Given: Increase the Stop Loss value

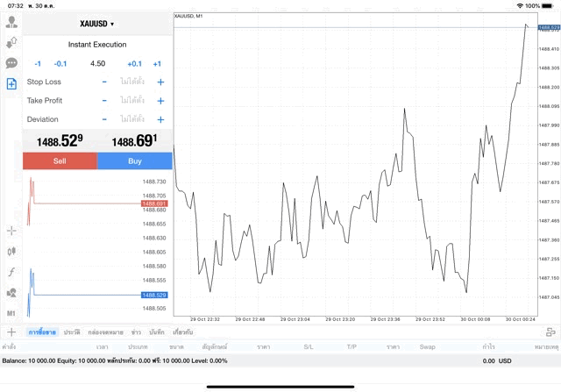Looking at the screenshot, I should click(160, 82).
